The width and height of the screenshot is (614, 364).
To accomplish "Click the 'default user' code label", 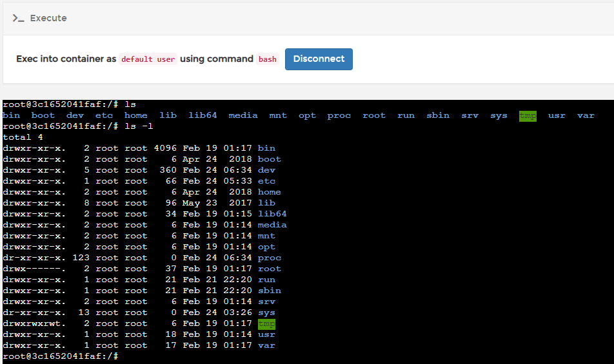I will 148,59.
